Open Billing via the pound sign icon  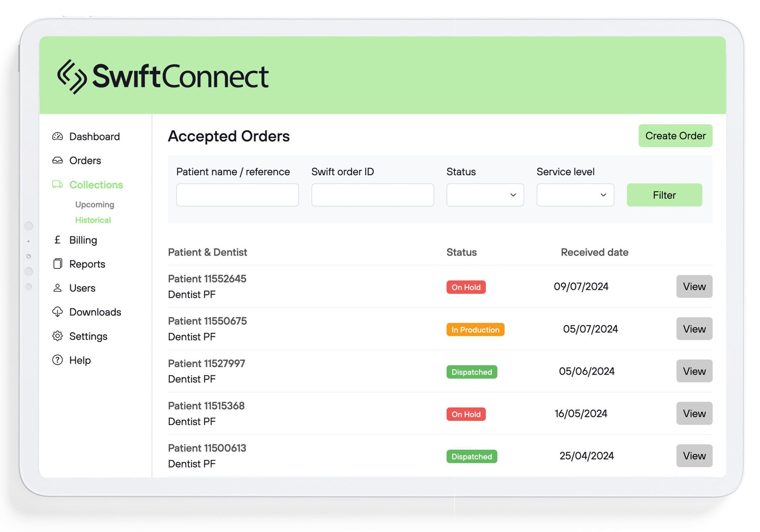click(57, 240)
